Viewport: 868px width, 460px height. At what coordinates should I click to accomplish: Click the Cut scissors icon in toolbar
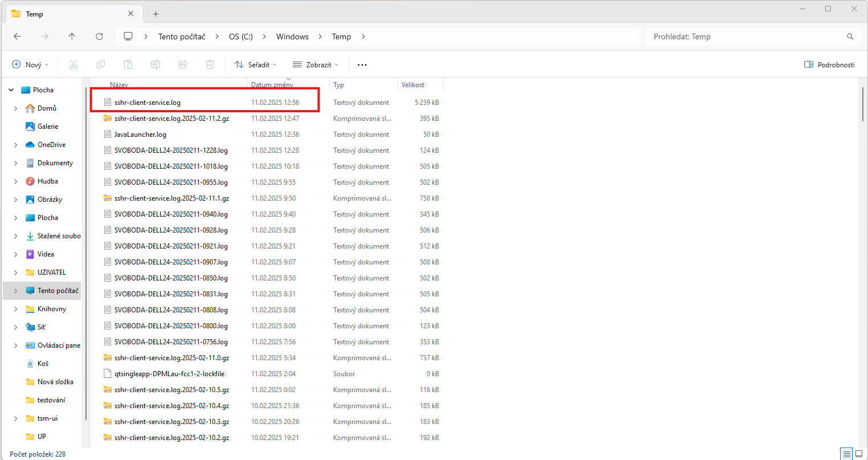[73, 65]
